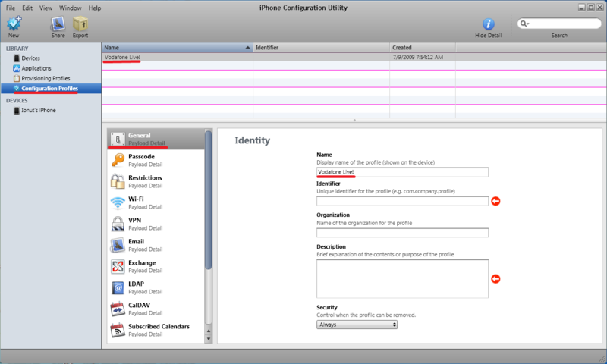The image size is (607, 364).
Task: Click into the Identifier field
Action: click(x=402, y=201)
